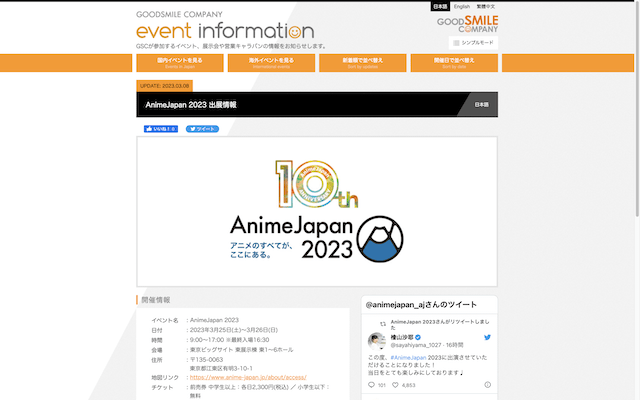Like the tweet with 4,853 likes

coord(395,385)
